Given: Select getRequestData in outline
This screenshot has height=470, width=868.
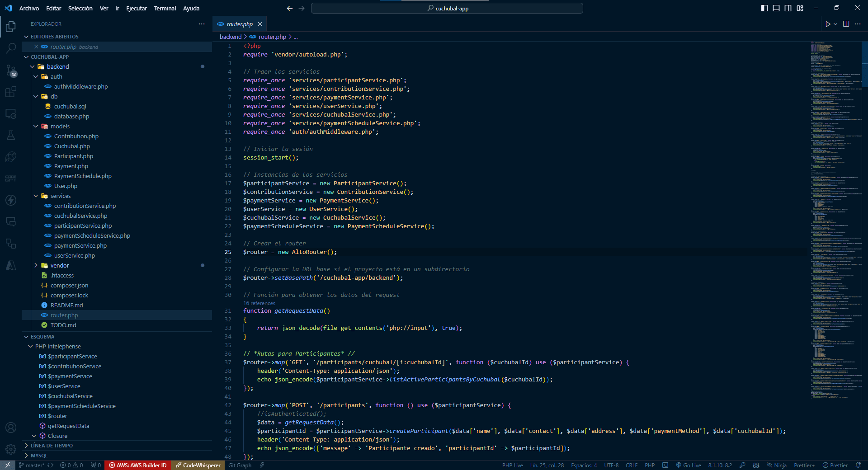Looking at the screenshot, I should [68, 426].
